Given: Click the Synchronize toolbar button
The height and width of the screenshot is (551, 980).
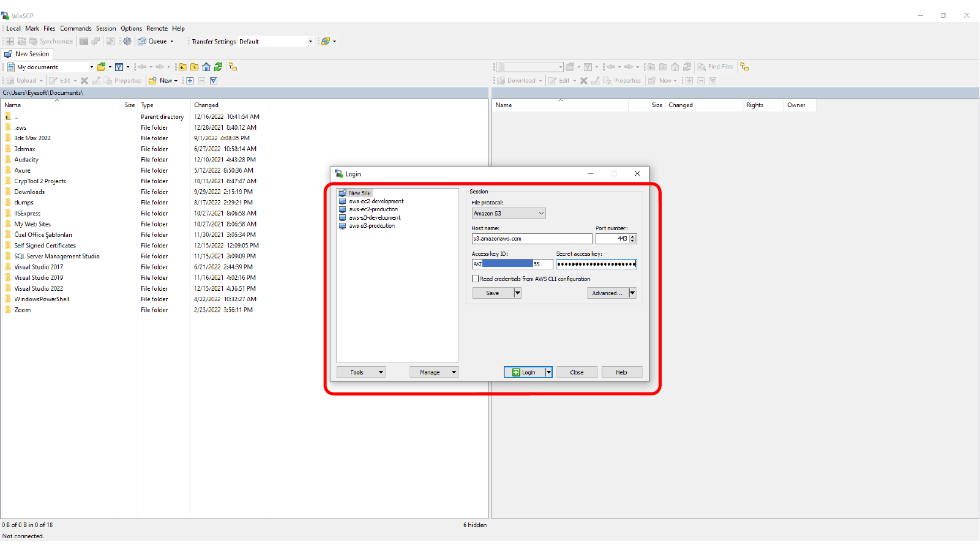Looking at the screenshot, I should [x=51, y=42].
